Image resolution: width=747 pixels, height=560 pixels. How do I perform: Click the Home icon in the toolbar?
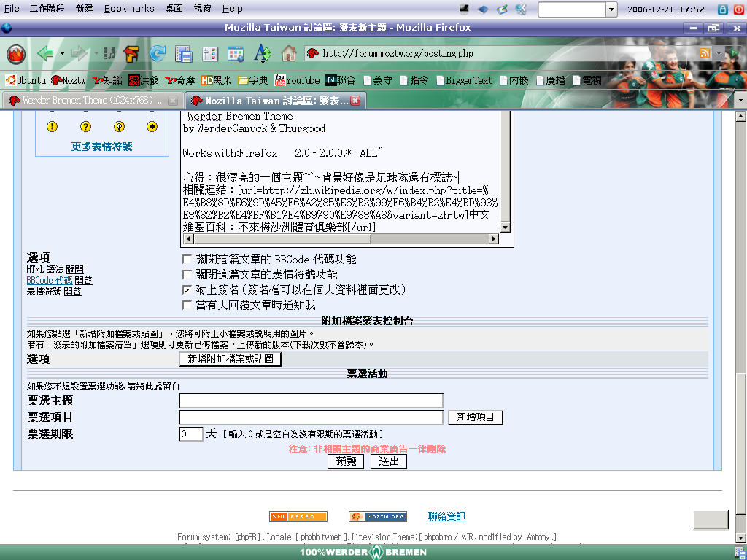[x=289, y=53]
